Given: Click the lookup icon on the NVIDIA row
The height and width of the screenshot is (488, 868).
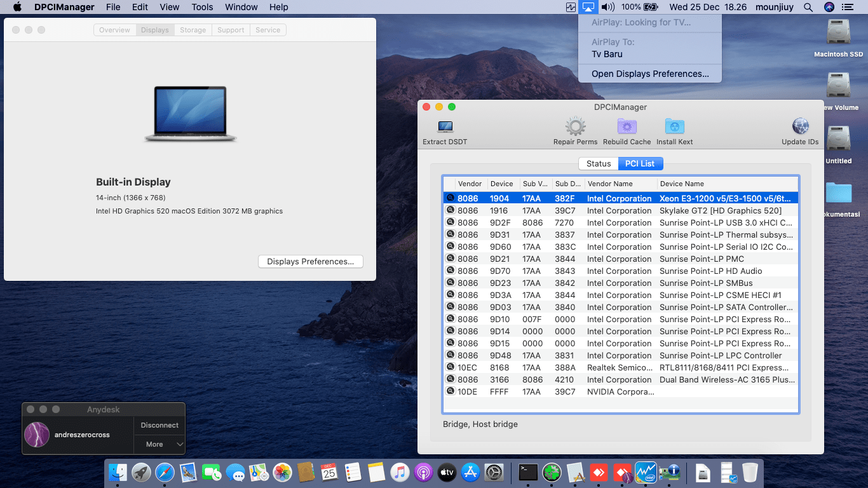Looking at the screenshot, I should [x=451, y=391].
